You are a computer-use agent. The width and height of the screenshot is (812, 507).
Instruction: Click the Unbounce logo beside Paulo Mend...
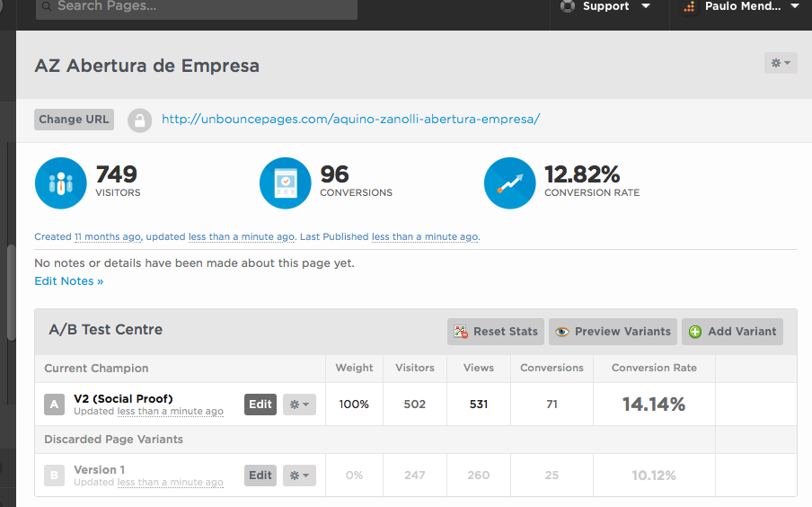[689, 6]
